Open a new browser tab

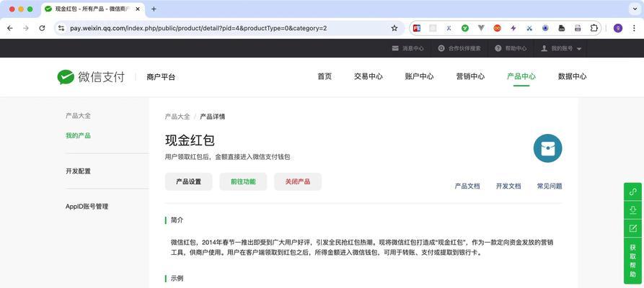pos(154,9)
